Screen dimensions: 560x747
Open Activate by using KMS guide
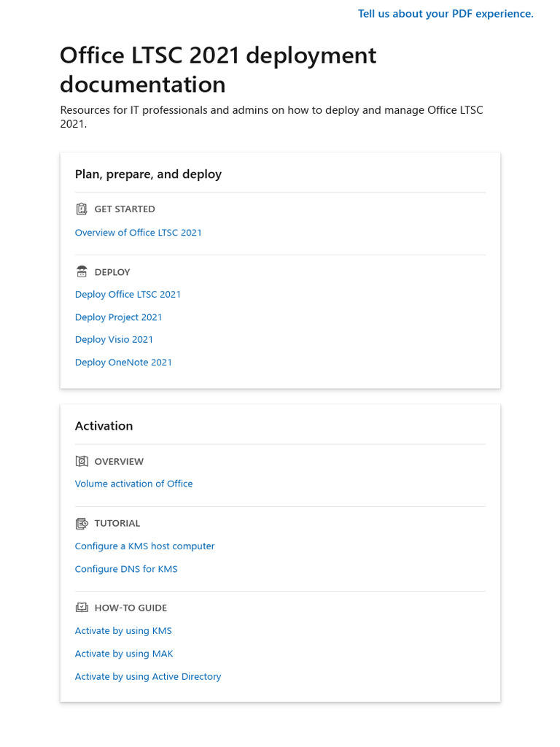pyautogui.click(x=123, y=631)
